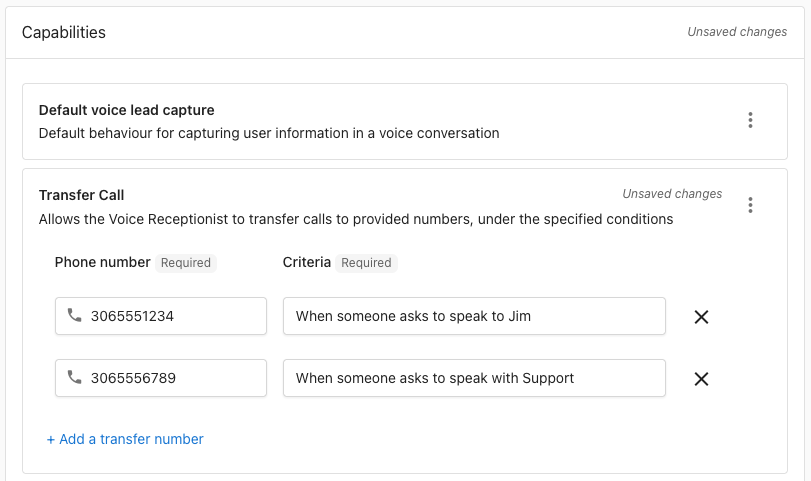This screenshot has width=811, height=481.
Task: Click the Capabilities section heading
Action: click(64, 32)
